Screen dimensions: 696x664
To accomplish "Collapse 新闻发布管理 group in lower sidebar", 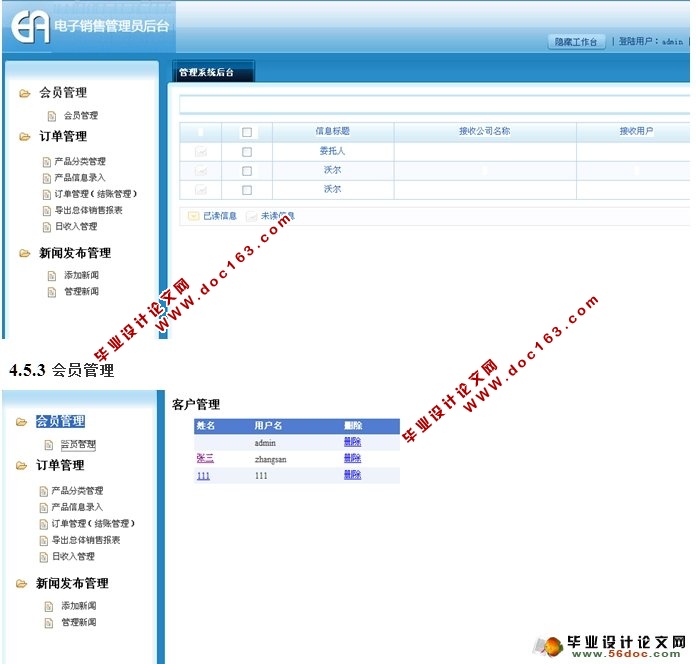I will [72, 583].
